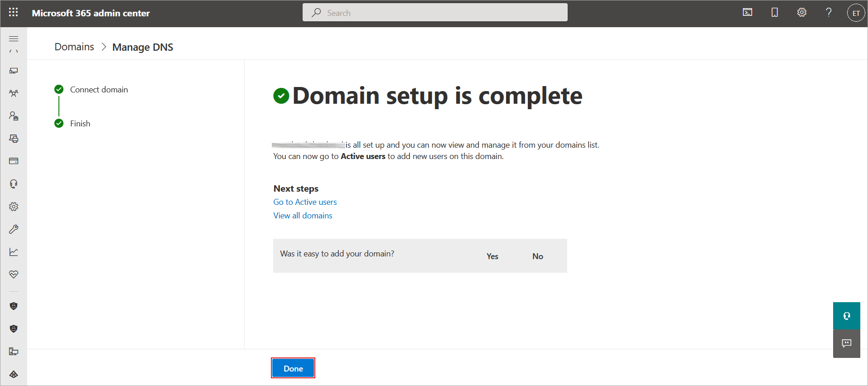
Task: Go back to Domains via breadcrumb
Action: (74, 47)
